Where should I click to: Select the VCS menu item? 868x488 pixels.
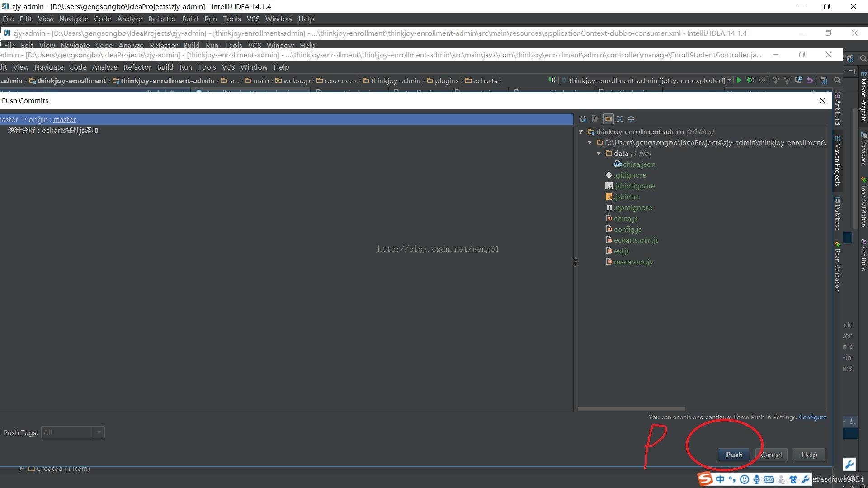click(x=253, y=19)
